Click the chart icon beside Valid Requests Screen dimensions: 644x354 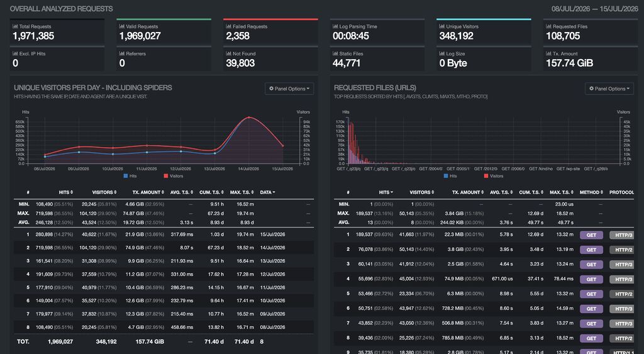coord(121,26)
